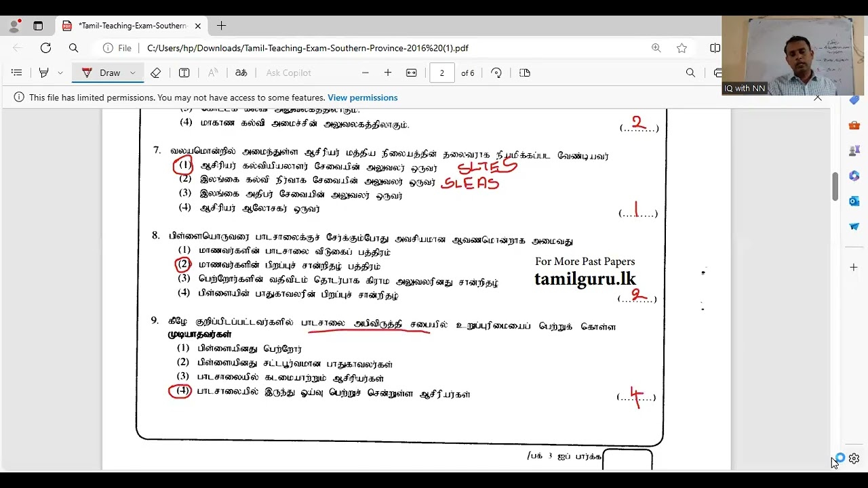Activate the Draw tool
868x488 pixels.
pos(102,73)
